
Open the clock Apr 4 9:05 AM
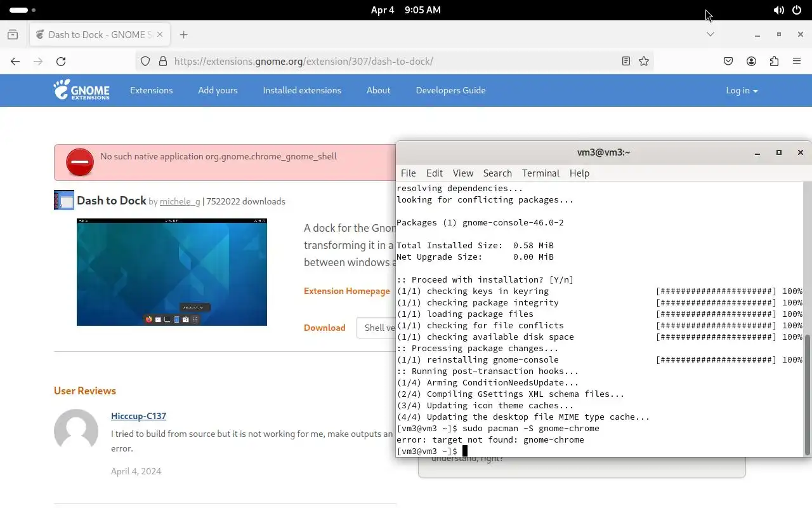pos(406,10)
